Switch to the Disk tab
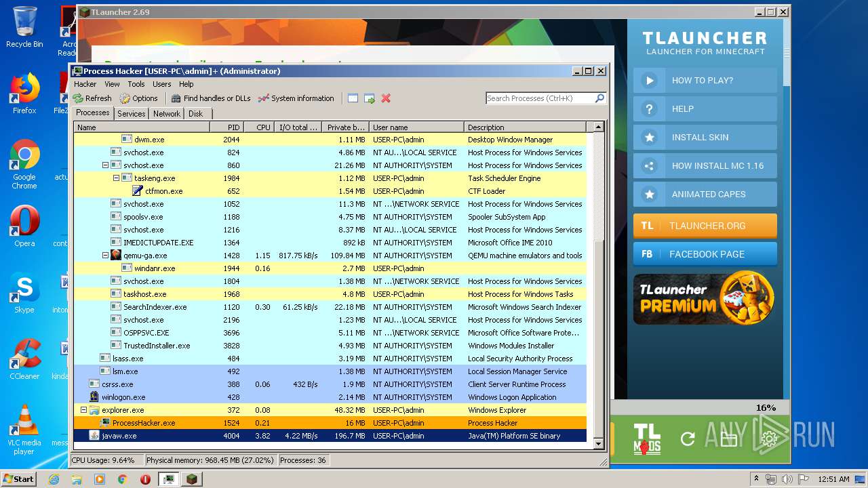This screenshot has height=488, width=868. [195, 114]
